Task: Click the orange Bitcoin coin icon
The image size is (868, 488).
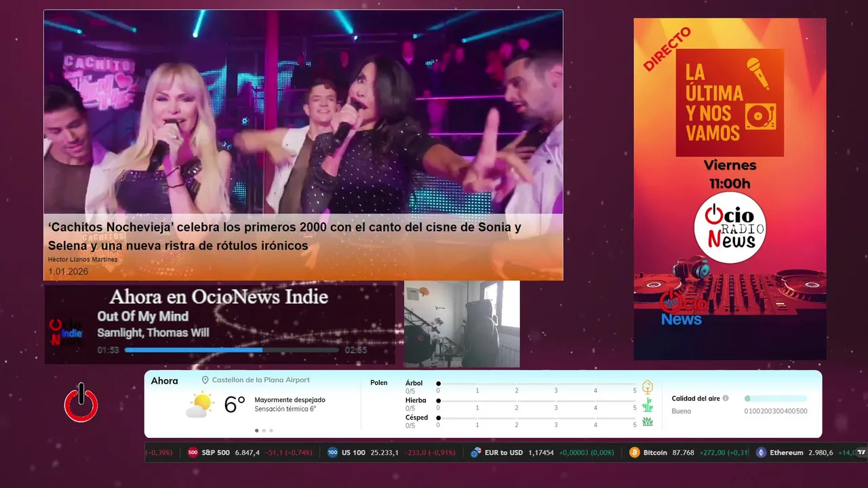Action: (x=635, y=452)
